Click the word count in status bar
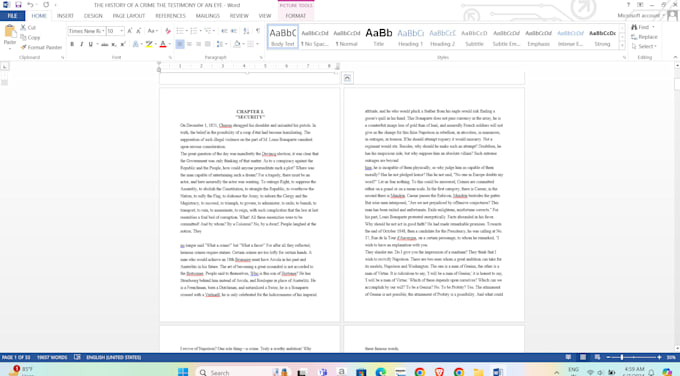The image size is (680, 376). tap(52, 357)
